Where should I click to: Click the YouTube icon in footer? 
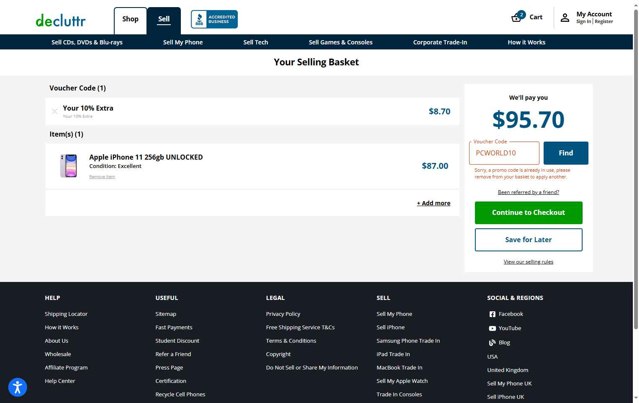pyautogui.click(x=492, y=328)
